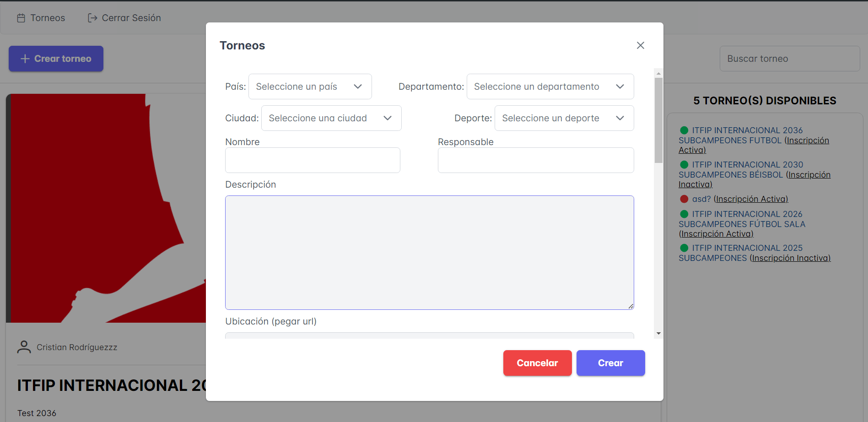The width and height of the screenshot is (868, 422).
Task: Open the Ciudad dropdown
Action: coord(331,118)
